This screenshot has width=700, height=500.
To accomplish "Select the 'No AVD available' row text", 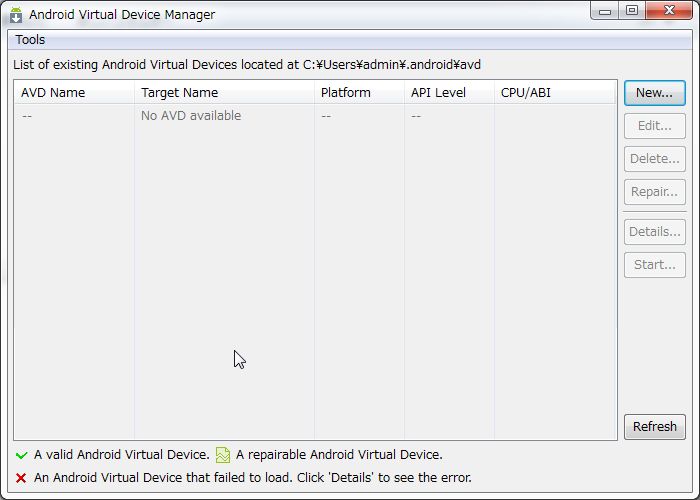I will coord(191,116).
